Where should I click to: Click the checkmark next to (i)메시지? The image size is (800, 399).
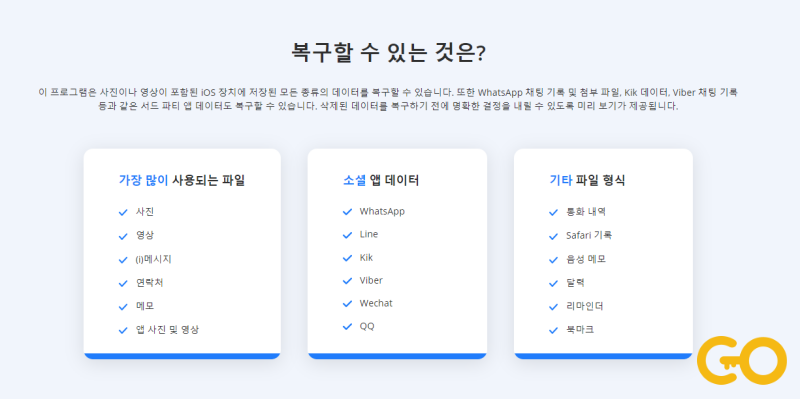click(x=123, y=260)
